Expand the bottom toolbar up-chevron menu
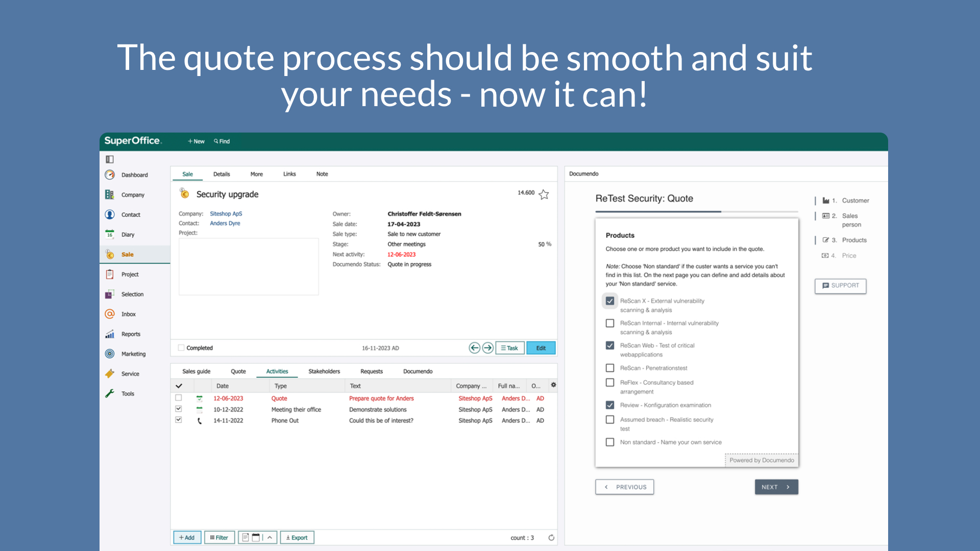 269,537
